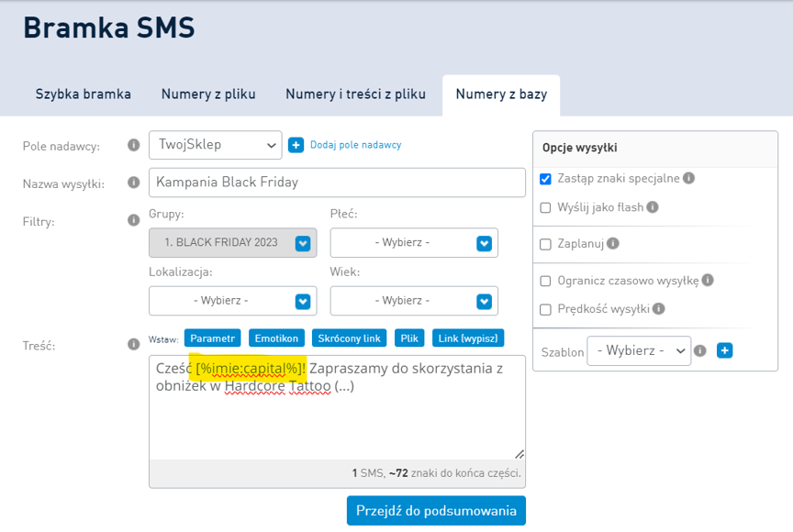This screenshot has height=532, width=793.
Task: Click info icon for Wyślij jako flash
Action: click(x=653, y=207)
